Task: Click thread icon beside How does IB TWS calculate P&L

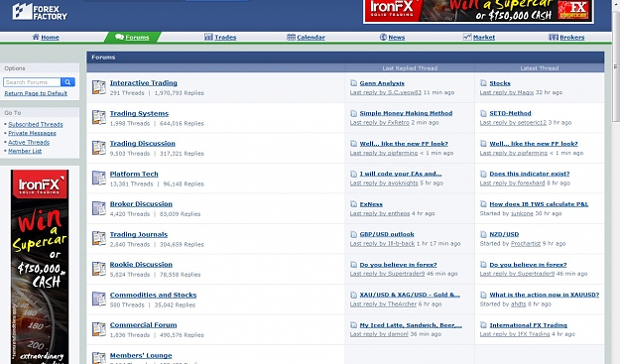Action: click(483, 204)
